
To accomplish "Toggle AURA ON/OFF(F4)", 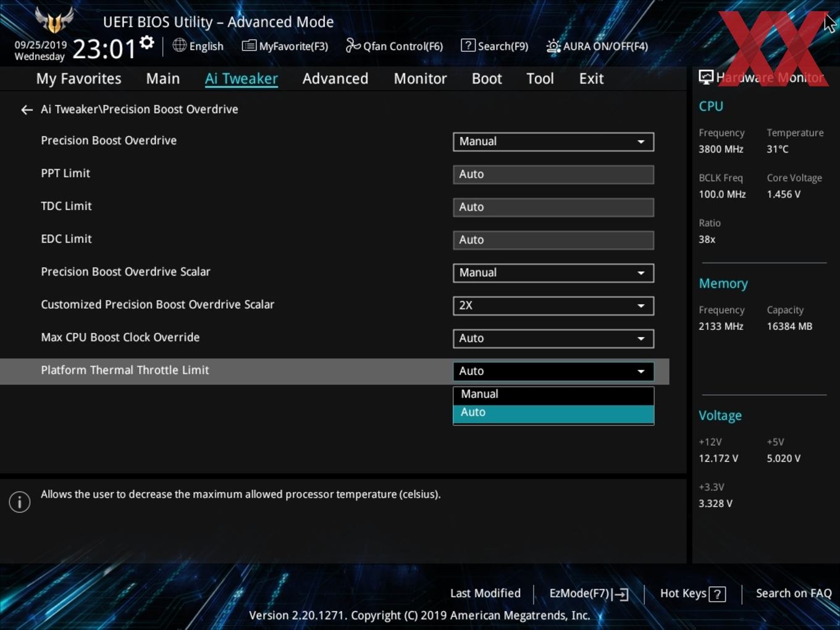I will click(597, 46).
